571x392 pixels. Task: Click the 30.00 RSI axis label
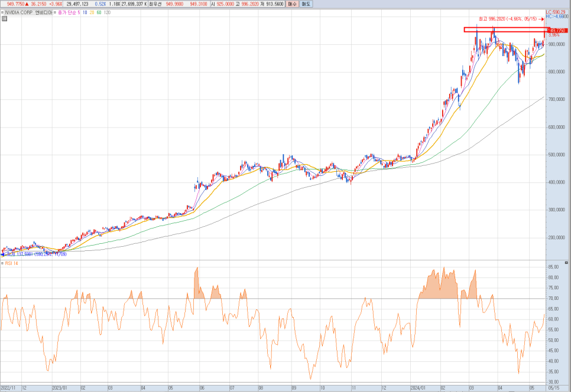(x=553, y=382)
